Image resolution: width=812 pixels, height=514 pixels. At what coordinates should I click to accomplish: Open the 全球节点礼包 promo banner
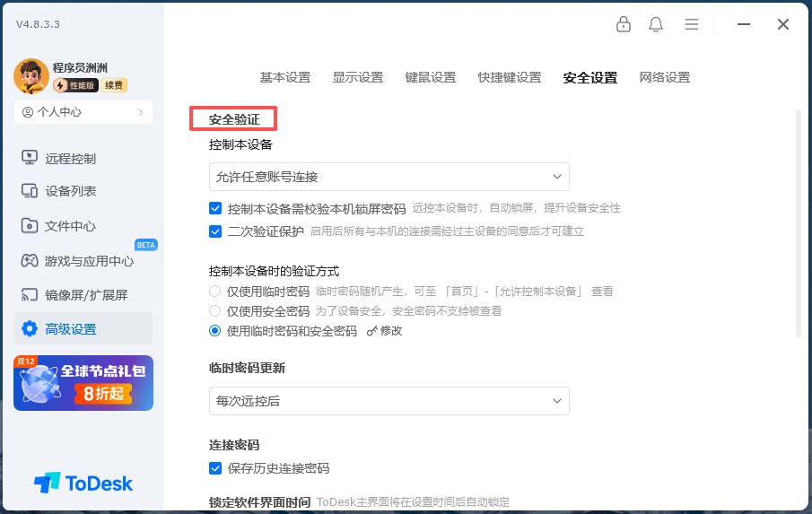point(83,383)
